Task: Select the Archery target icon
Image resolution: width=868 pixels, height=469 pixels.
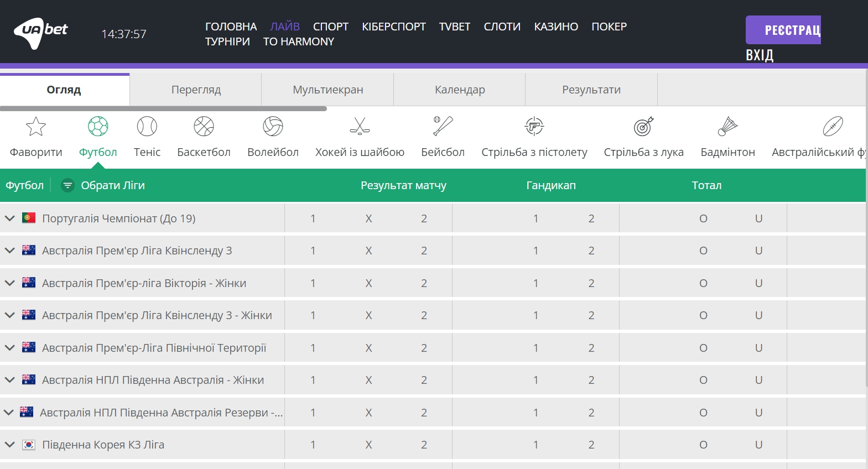Action: coord(643,127)
